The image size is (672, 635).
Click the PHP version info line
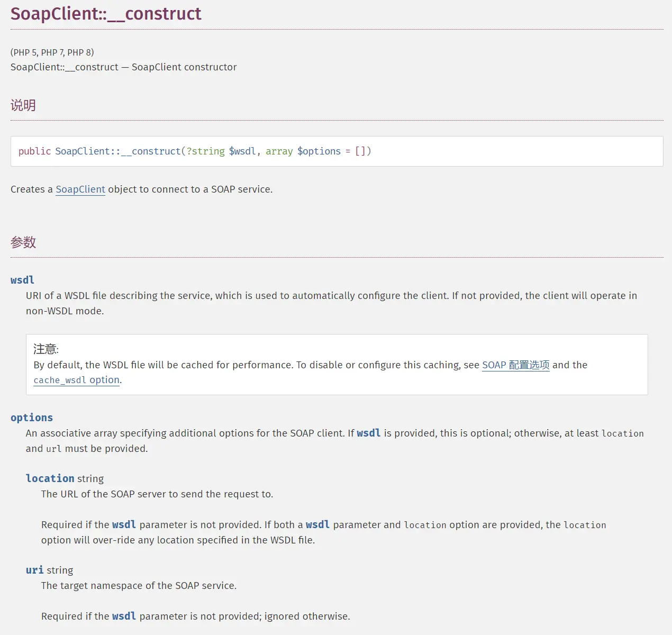coord(52,52)
